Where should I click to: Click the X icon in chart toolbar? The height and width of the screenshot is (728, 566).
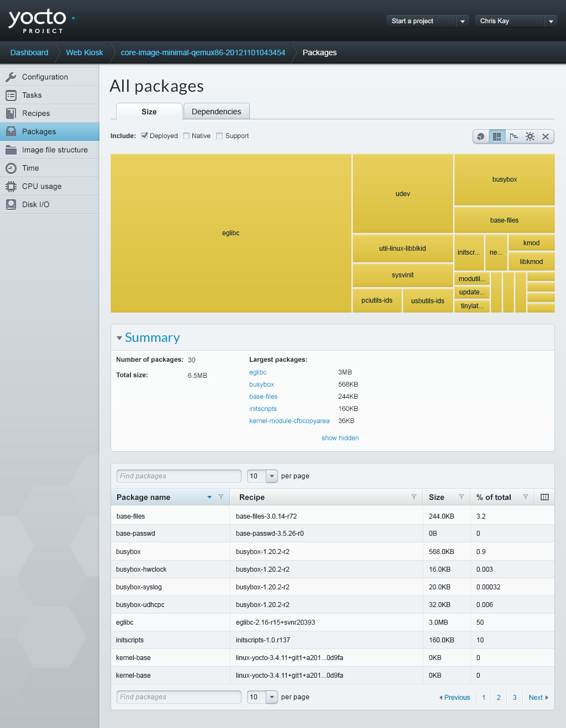pyautogui.click(x=546, y=136)
